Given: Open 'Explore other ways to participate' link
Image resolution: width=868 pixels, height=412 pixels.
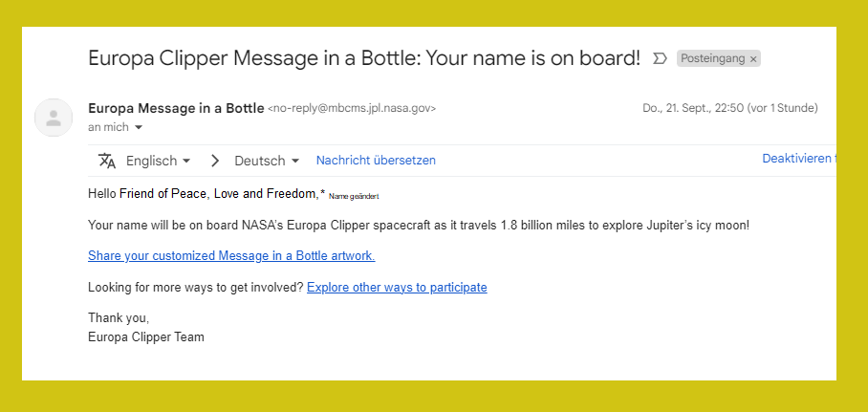Looking at the screenshot, I should click(x=397, y=288).
